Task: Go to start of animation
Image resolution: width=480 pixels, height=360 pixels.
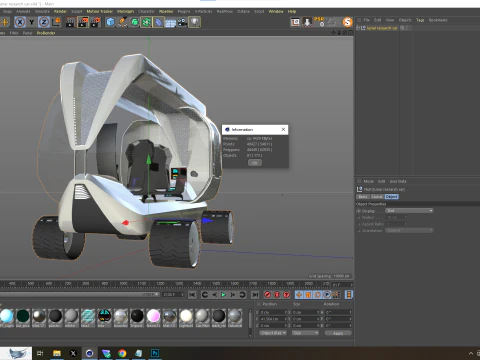Action: 192,295
